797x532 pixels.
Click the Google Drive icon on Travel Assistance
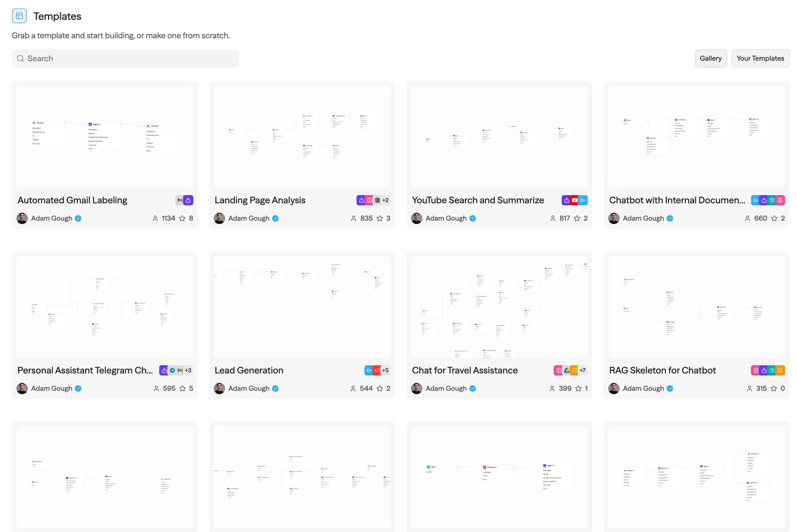(567, 370)
